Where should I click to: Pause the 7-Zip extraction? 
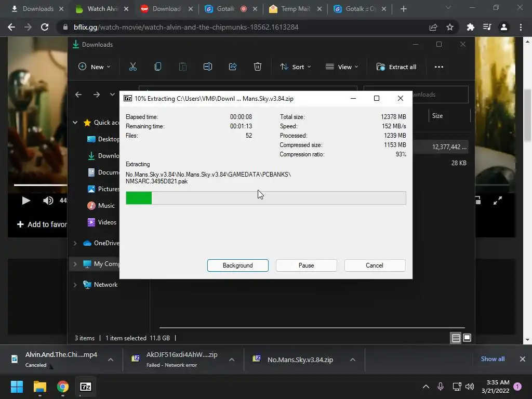(306, 265)
